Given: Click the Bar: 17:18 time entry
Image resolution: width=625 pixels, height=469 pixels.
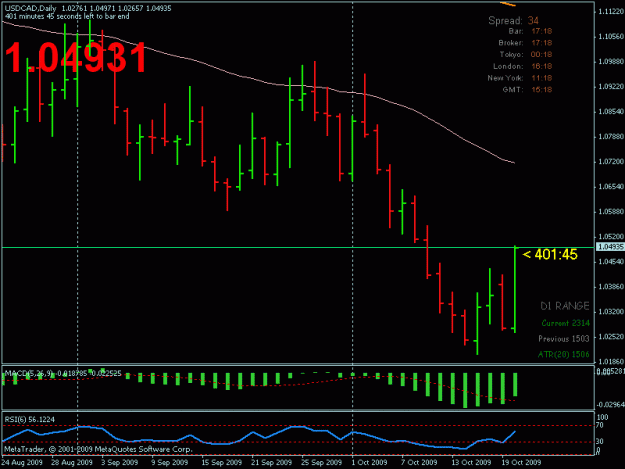Looking at the screenshot, I should pos(530,31).
